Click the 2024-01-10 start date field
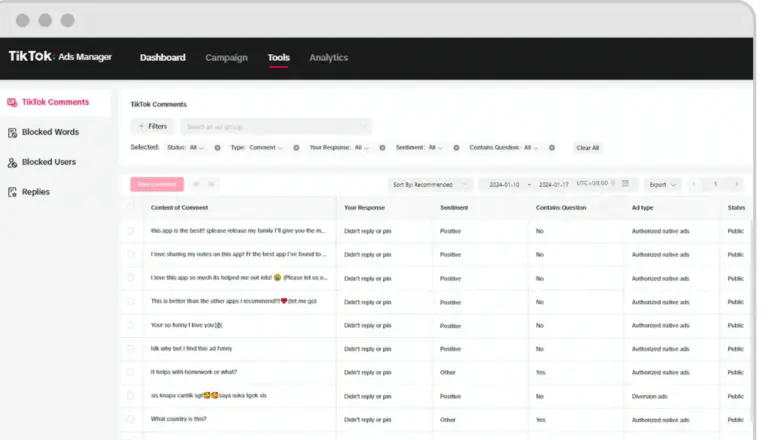This screenshot has width=768, height=440. coord(504,185)
